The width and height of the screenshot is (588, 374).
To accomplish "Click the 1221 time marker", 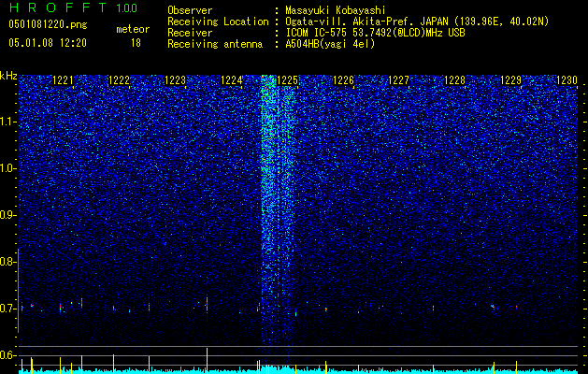I will coord(63,80).
